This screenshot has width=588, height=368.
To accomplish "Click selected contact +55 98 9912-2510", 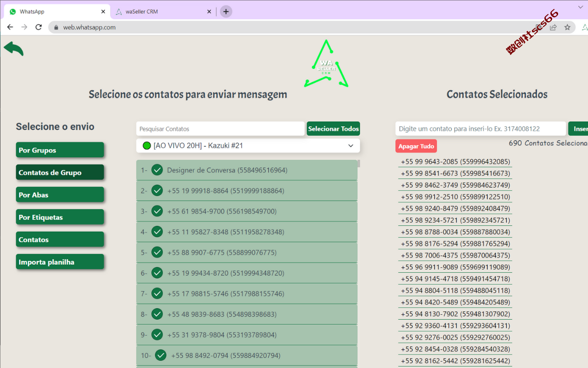I will tap(455, 197).
